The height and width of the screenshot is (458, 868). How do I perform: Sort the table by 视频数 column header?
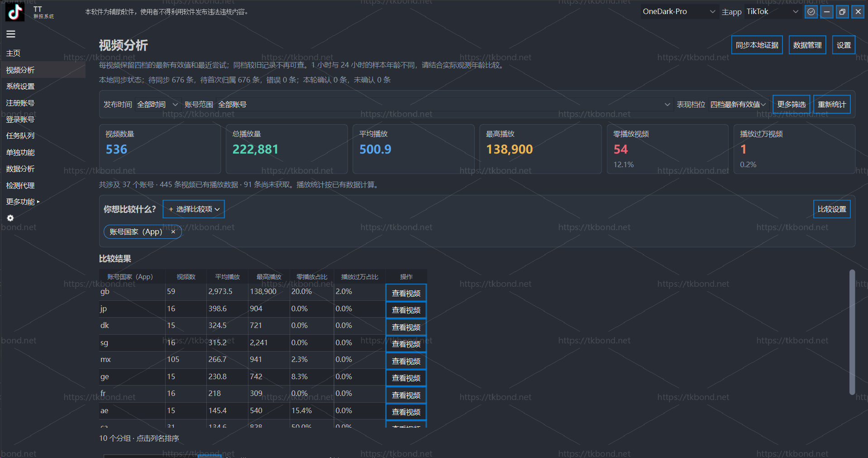point(186,277)
